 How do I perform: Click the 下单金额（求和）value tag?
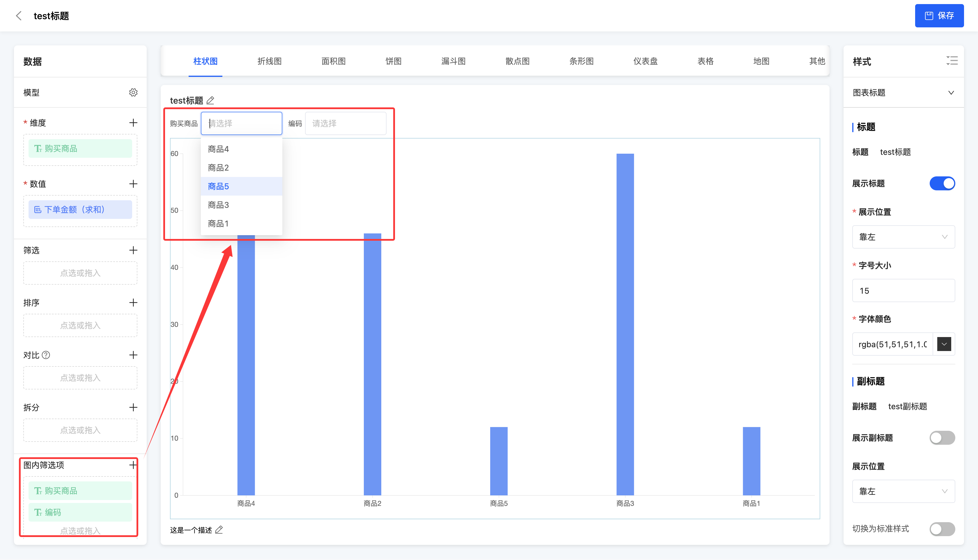[80, 210]
